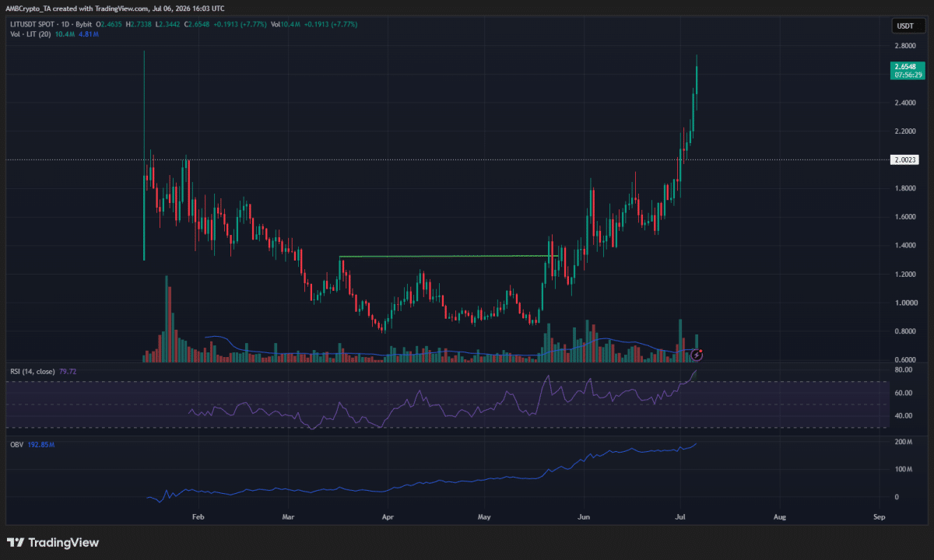Click the 2.8000 price scale label
The image size is (934, 560).
(x=904, y=46)
